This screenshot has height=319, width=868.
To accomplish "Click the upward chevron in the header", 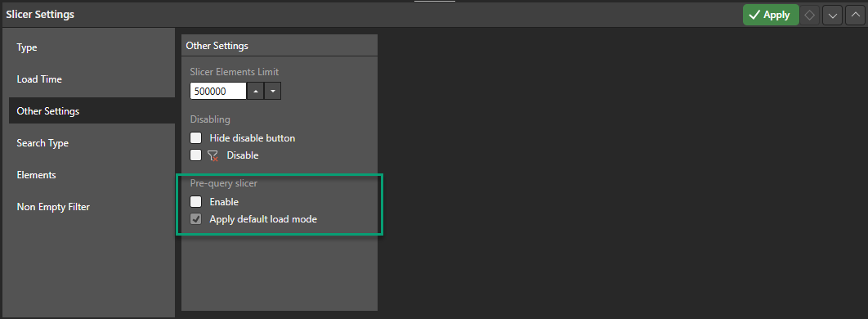I will click(855, 15).
